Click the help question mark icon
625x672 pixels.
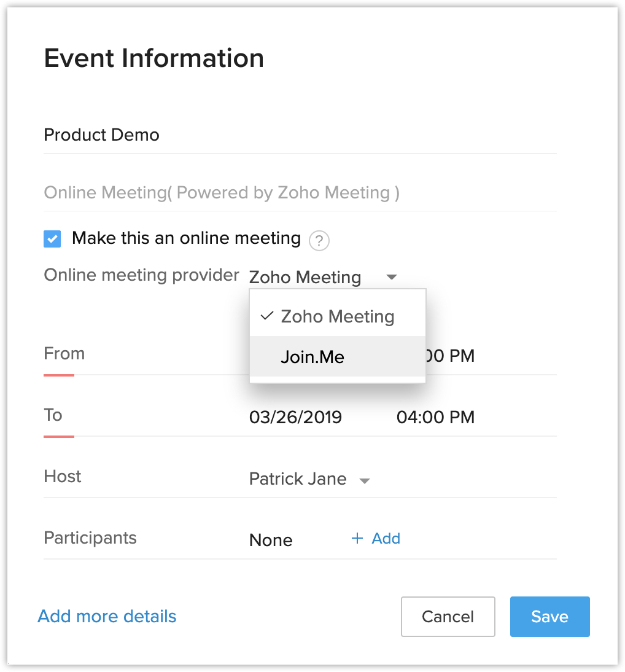[x=319, y=240]
